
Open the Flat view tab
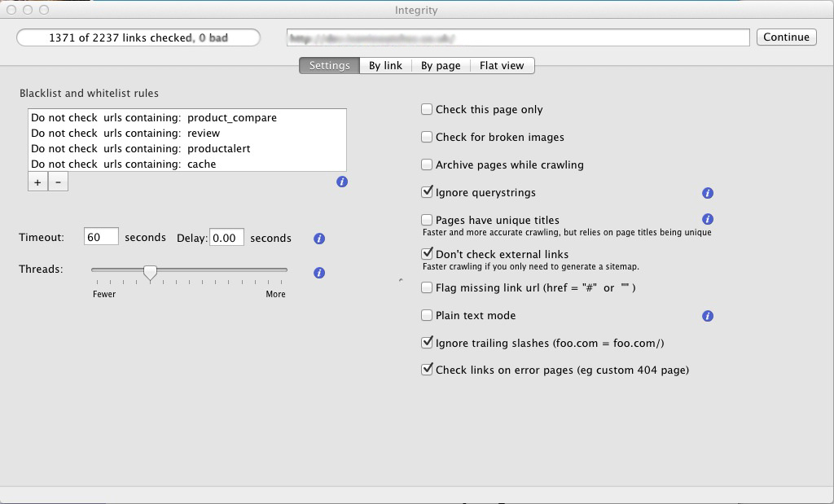[x=501, y=66]
